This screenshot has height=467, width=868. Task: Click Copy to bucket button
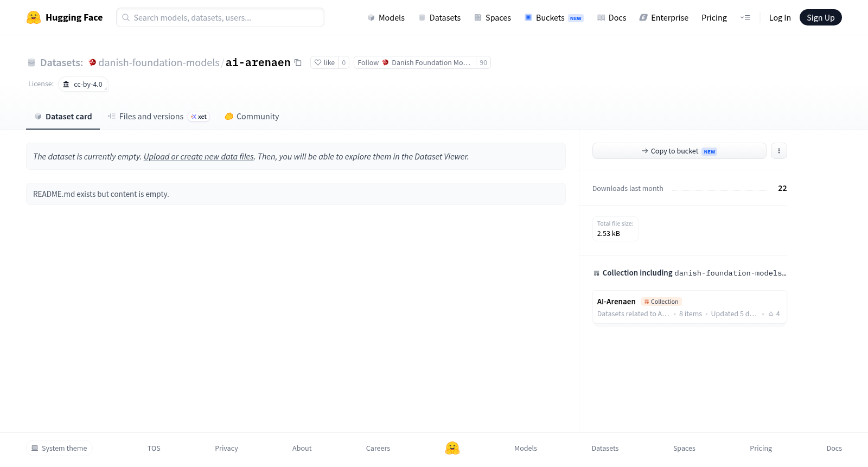click(679, 151)
